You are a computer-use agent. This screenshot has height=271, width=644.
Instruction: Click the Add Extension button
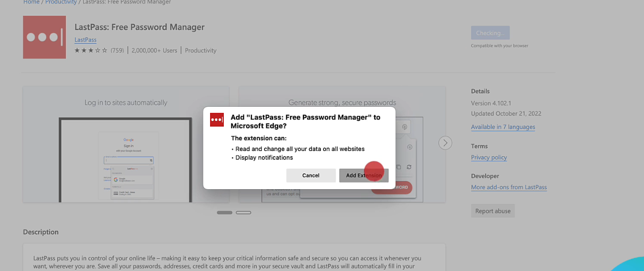(x=364, y=175)
